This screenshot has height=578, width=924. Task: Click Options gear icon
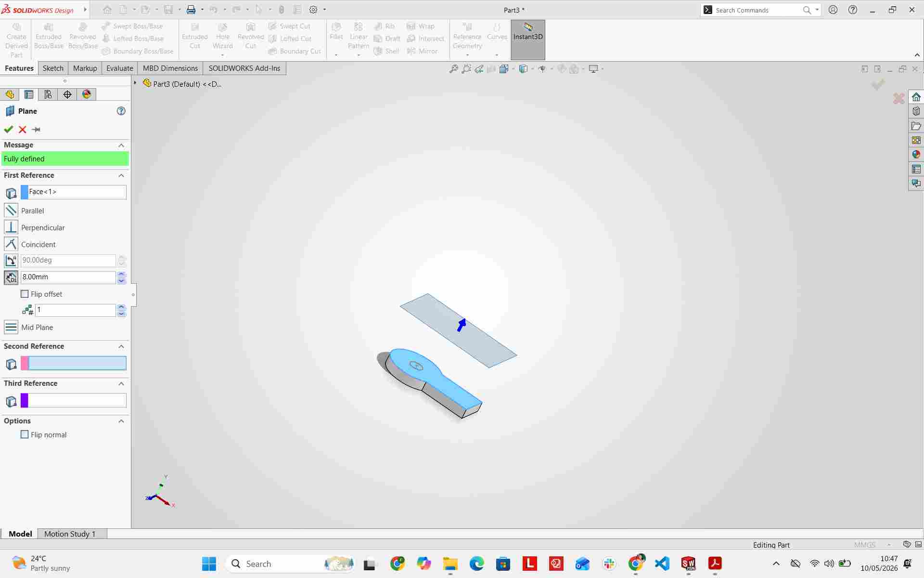[x=313, y=10]
